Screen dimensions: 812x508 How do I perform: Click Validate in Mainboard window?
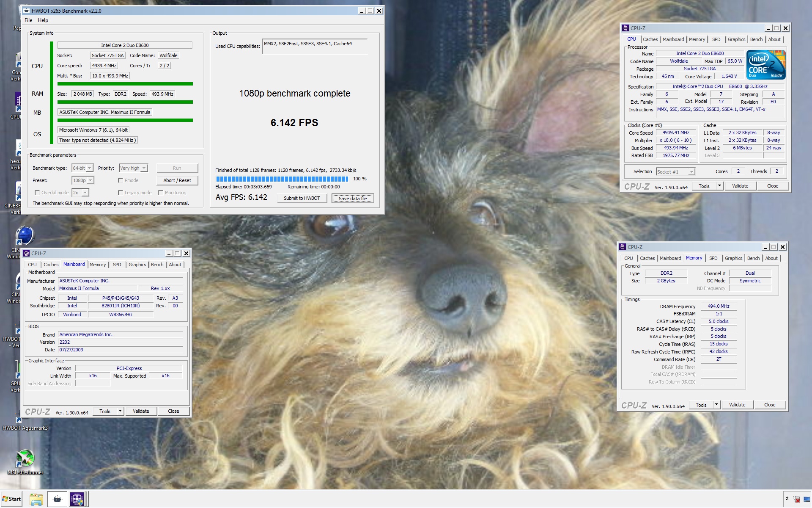(141, 411)
